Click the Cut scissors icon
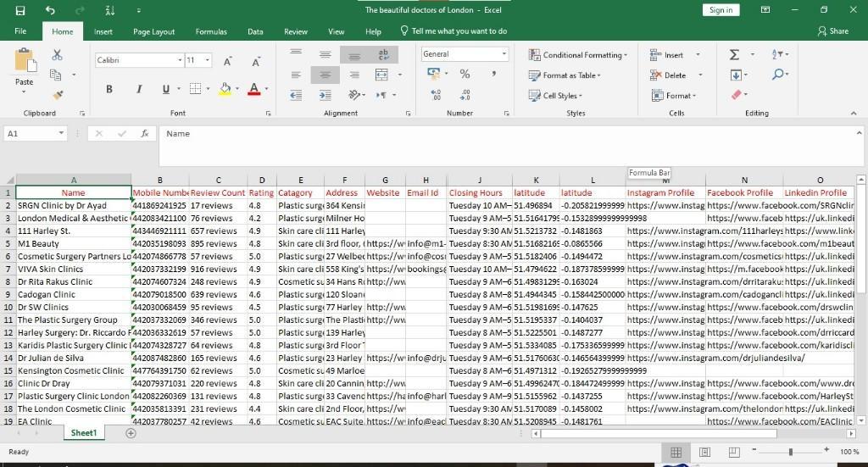 tap(57, 55)
